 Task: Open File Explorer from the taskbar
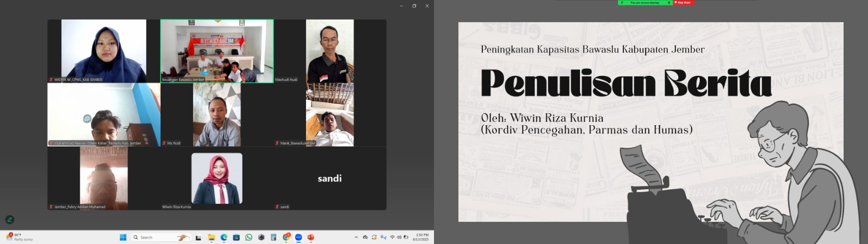coord(211,237)
